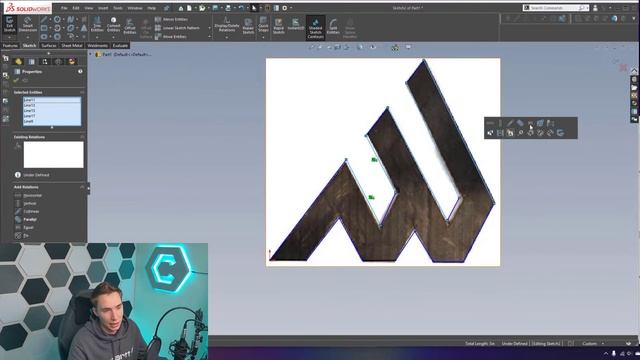Expand the Convert Entities dropdown arrow
The width and height of the screenshot is (640, 360).
coord(113,38)
